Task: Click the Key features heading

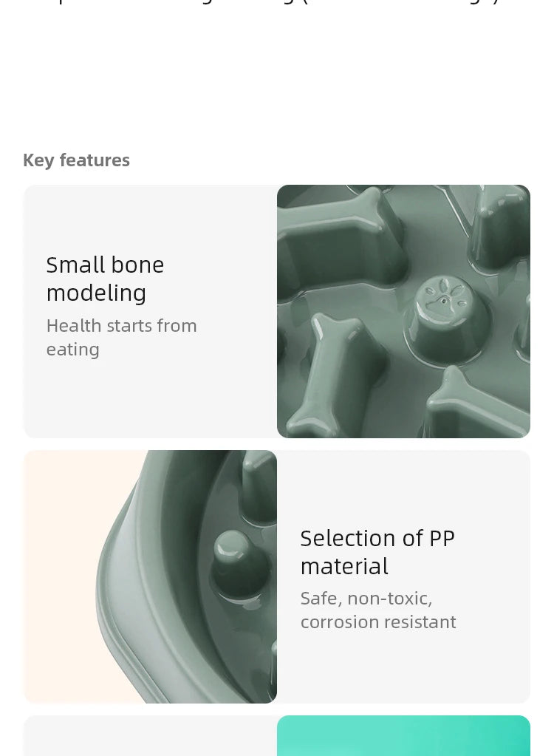Action: (76, 160)
